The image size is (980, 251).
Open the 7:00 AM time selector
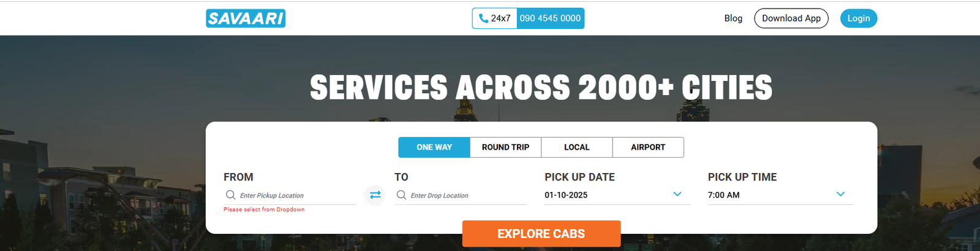766,195
